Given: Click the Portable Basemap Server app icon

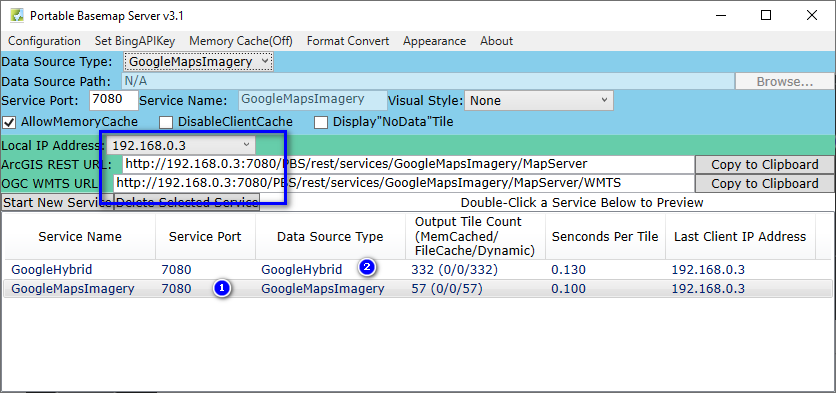Looking at the screenshot, I should (x=16, y=15).
